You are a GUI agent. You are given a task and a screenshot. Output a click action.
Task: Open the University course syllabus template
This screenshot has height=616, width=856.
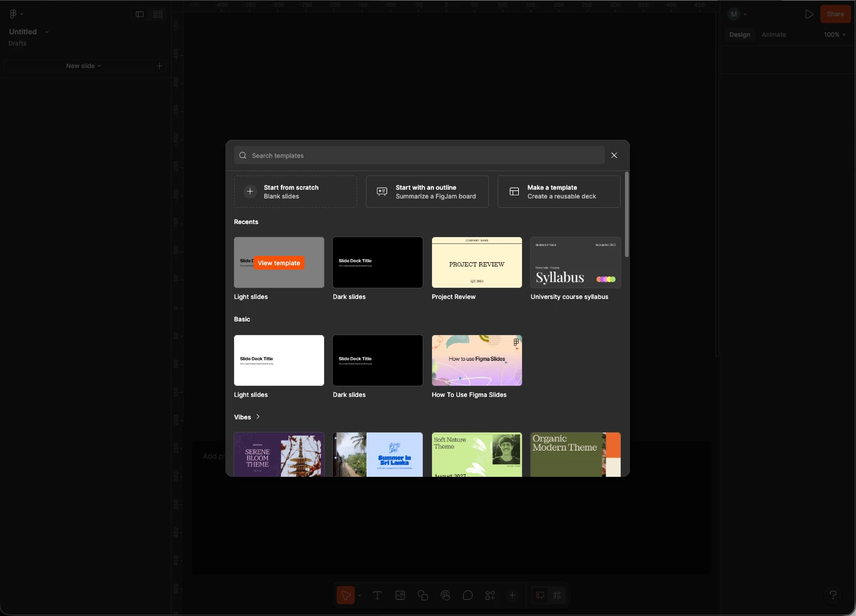576,262
